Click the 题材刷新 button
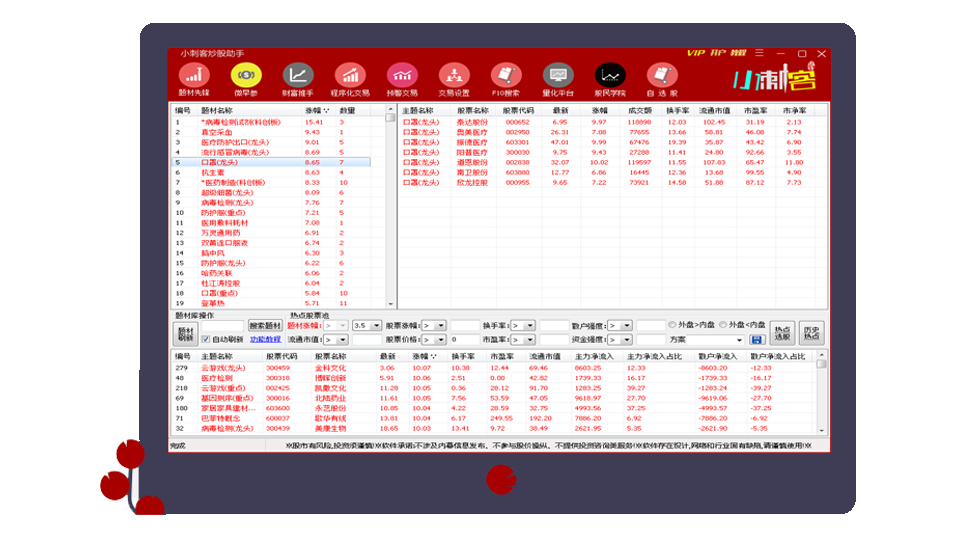958x538 pixels. tap(186, 333)
